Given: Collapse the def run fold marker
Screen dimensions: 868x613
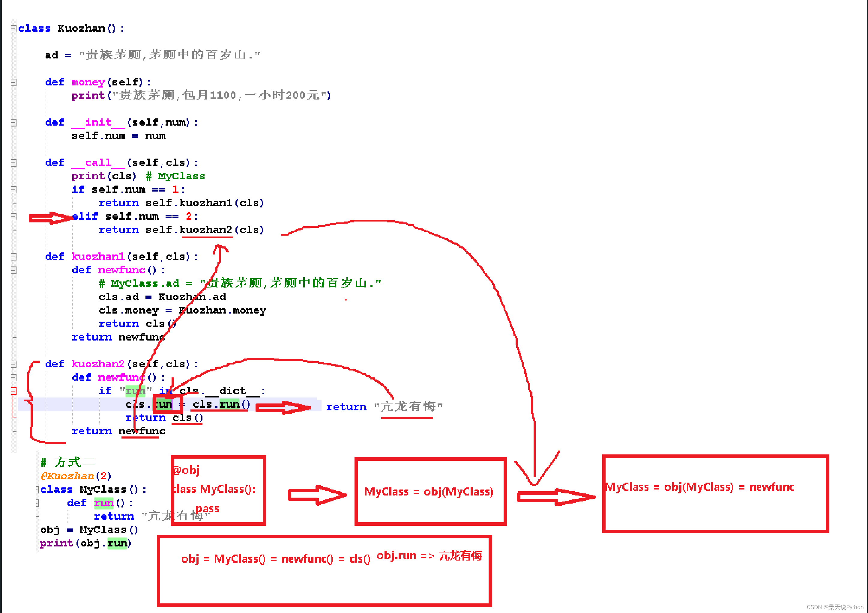Looking at the screenshot, I should coord(37,503).
